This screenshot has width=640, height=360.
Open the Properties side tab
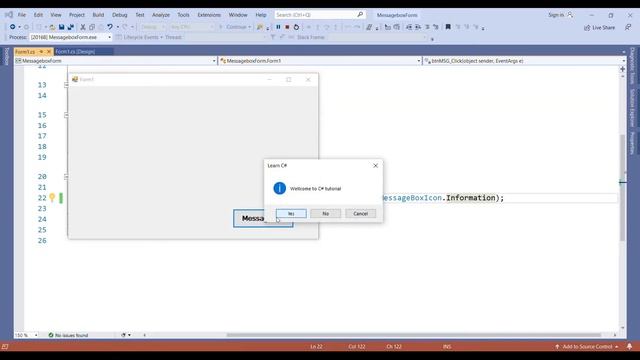pyautogui.click(x=633, y=142)
